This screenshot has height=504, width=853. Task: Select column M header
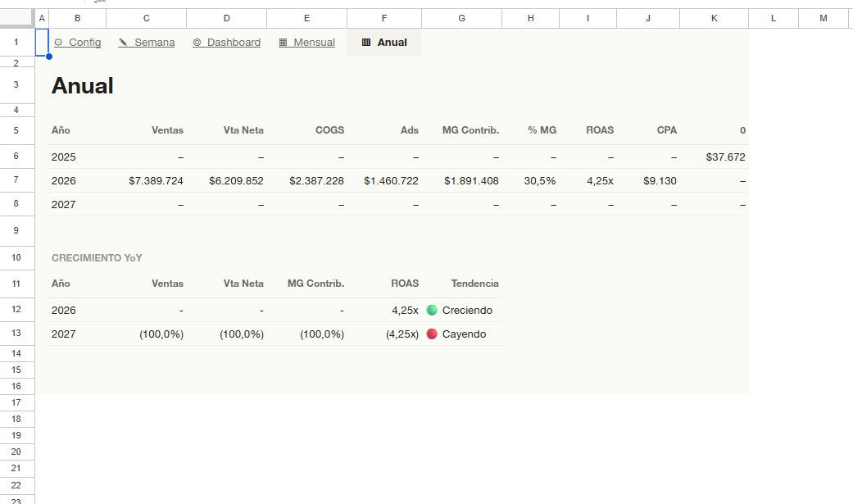823,19
